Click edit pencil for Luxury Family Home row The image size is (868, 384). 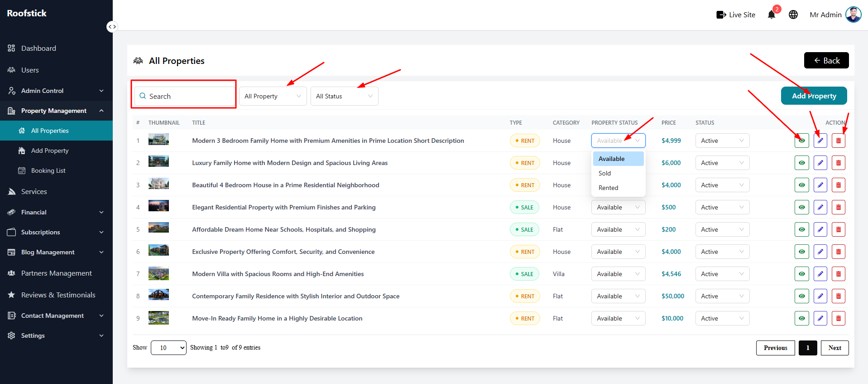click(820, 163)
